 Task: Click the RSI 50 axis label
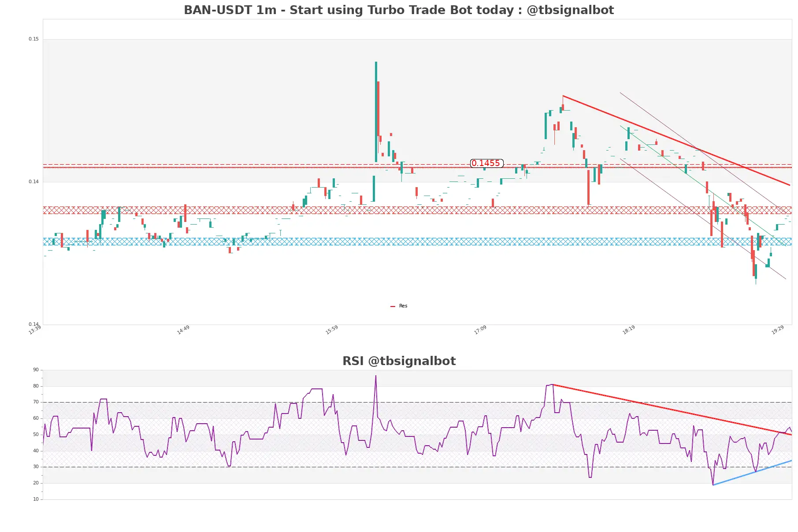click(x=36, y=435)
